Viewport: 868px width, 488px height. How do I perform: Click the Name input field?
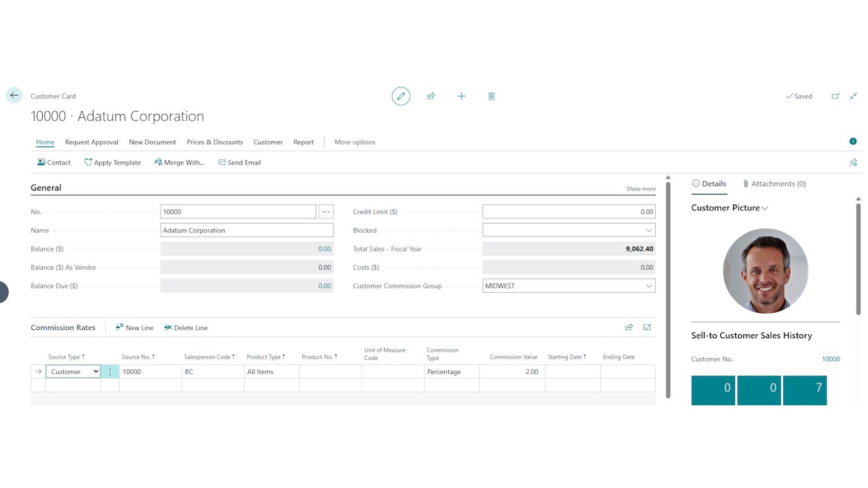click(x=247, y=230)
